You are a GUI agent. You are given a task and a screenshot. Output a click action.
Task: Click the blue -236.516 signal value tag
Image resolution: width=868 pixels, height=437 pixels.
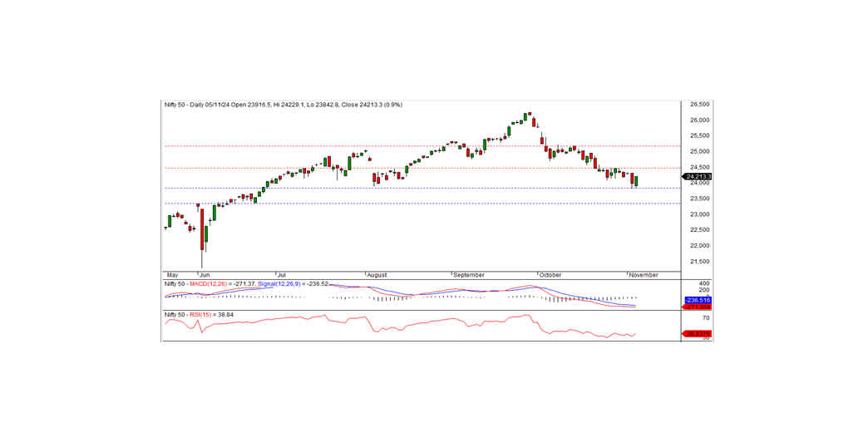click(697, 301)
